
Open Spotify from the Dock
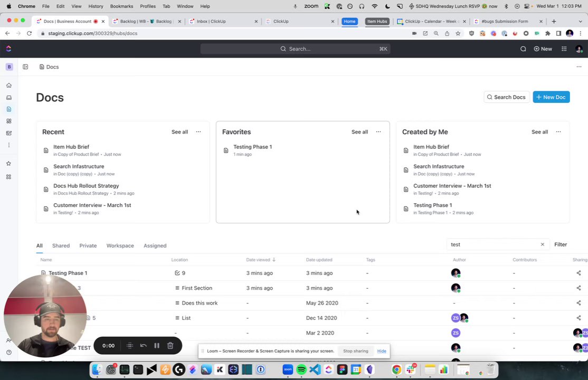[301, 370]
